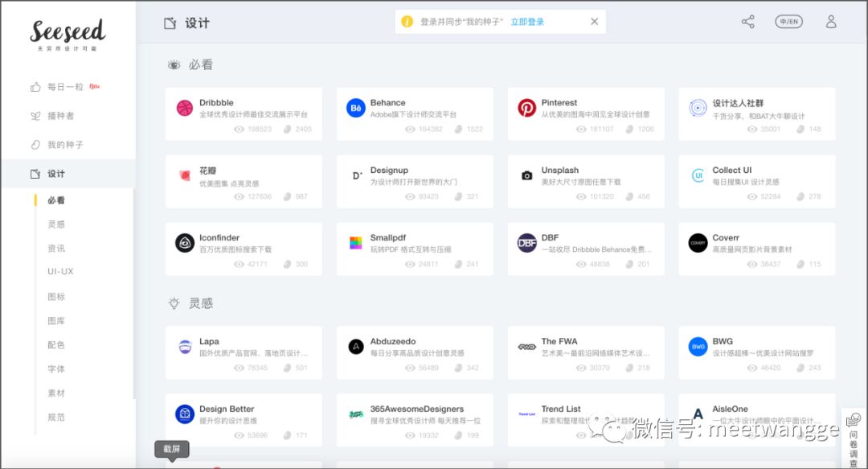Click the Pinterest red logo icon
Viewport: 868px width, 469px height.
[526, 108]
